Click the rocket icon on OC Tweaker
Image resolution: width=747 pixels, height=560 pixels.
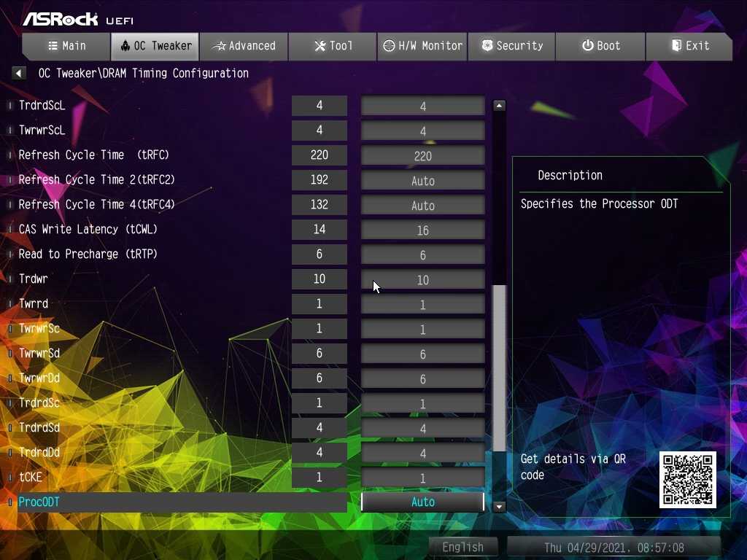[125, 46]
